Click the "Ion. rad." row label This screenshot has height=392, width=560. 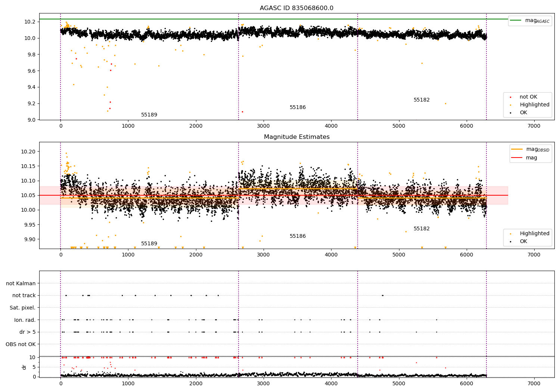click(25, 320)
